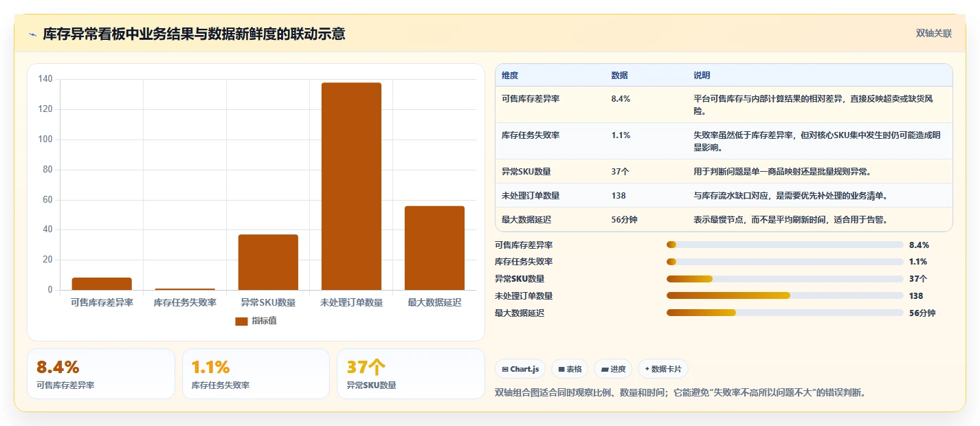The height and width of the screenshot is (426, 980).
Task: Select the 8.4% 可售库存差异率 KPI card
Action: (101, 374)
